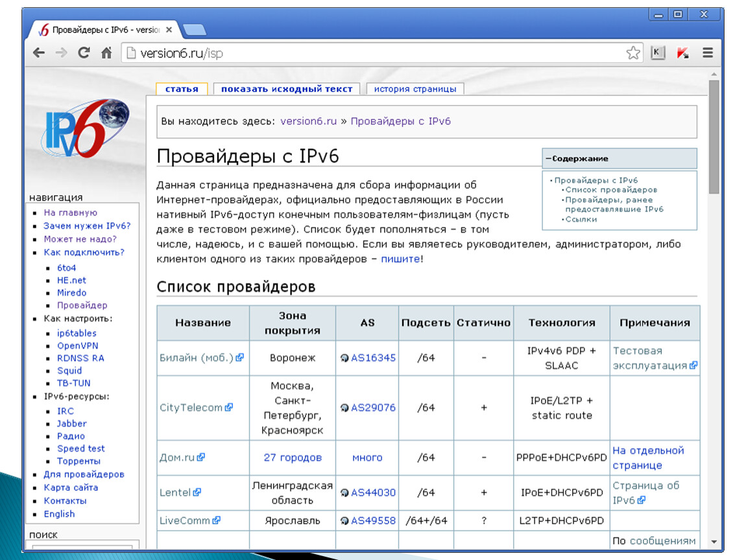The height and width of the screenshot is (560, 746).
Task: Click the gray K extension icon
Action: coord(658,53)
